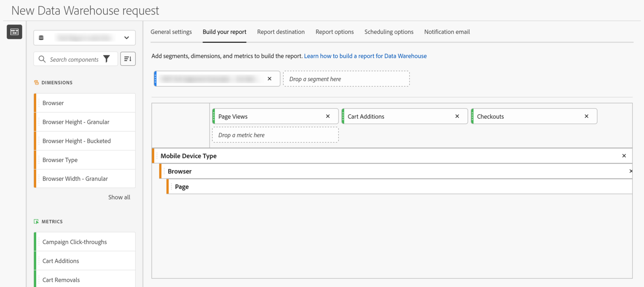The height and width of the screenshot is (287, 644).
Task: Select Cart Removals metric
Action: [x=85, y=279]
